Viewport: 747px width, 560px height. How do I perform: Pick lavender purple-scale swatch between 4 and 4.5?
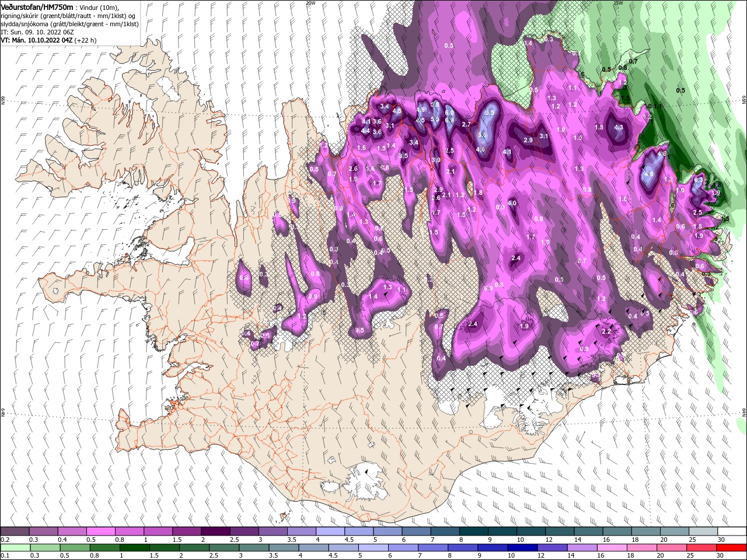[330, 531]
